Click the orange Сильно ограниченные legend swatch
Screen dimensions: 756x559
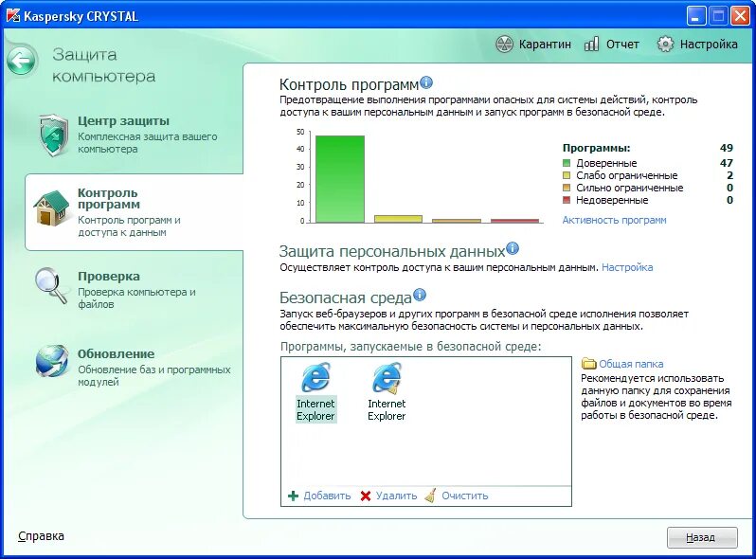point(567,188)
